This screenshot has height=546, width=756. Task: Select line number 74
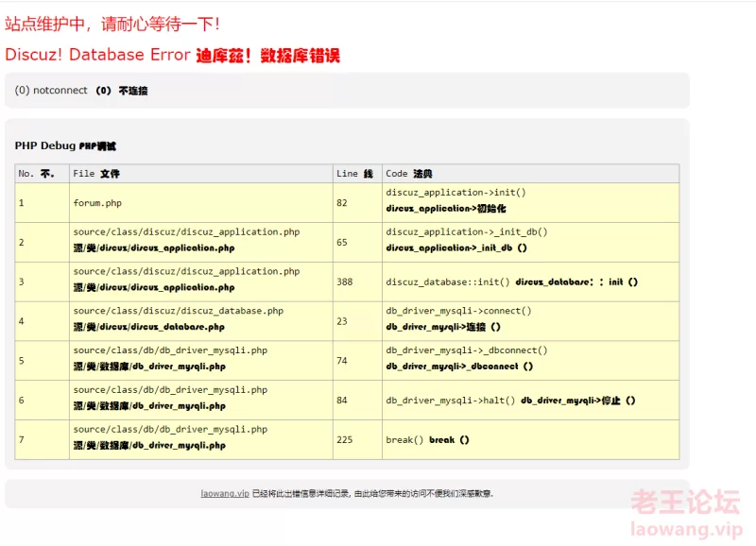tap(342, 361)
